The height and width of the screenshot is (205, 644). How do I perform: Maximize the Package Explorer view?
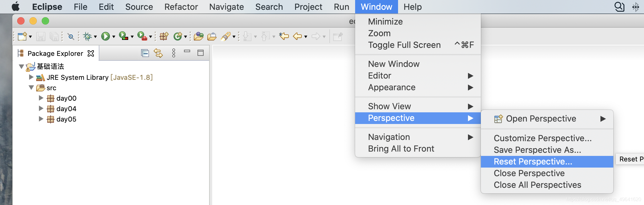(x=201, y=52)
